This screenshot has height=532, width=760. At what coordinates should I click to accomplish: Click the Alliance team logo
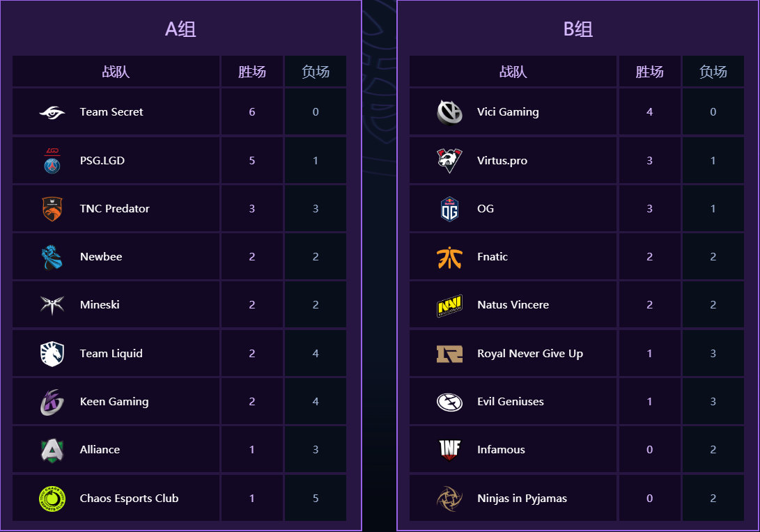coord(52,450)
